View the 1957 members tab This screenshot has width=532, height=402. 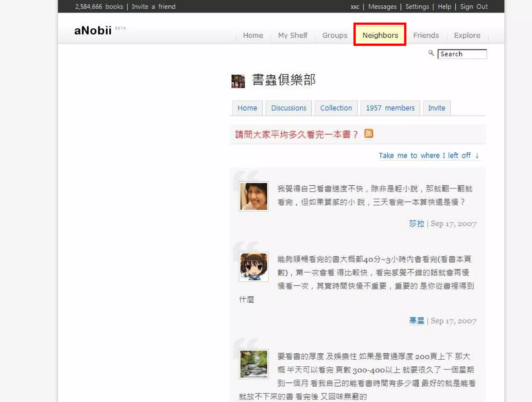pos(390,108)
